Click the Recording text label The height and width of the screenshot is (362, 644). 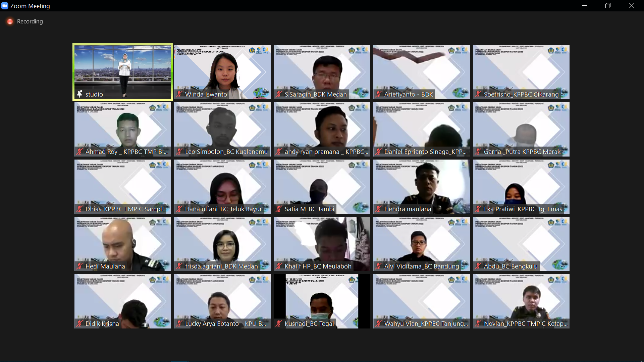(30, 21)
